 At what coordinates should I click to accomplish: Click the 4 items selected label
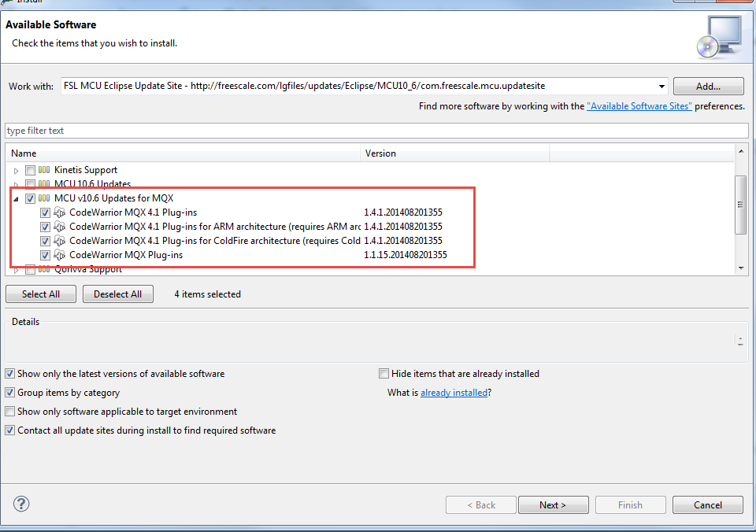pos(207,294)
